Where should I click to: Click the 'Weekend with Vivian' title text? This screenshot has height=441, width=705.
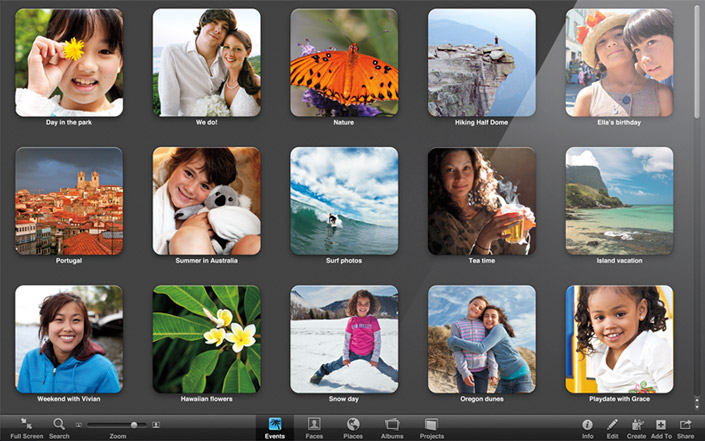[x=69, y=399]
